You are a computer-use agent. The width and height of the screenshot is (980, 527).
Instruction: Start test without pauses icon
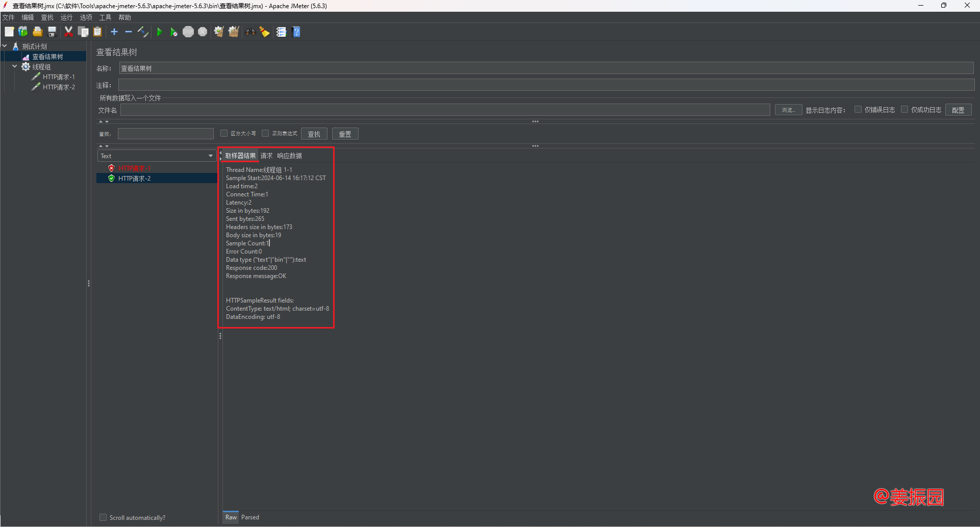tap(173, 32)
